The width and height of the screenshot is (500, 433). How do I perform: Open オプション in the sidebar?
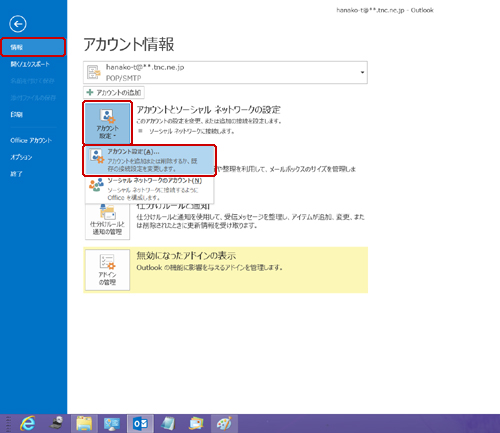coord(21,157)
